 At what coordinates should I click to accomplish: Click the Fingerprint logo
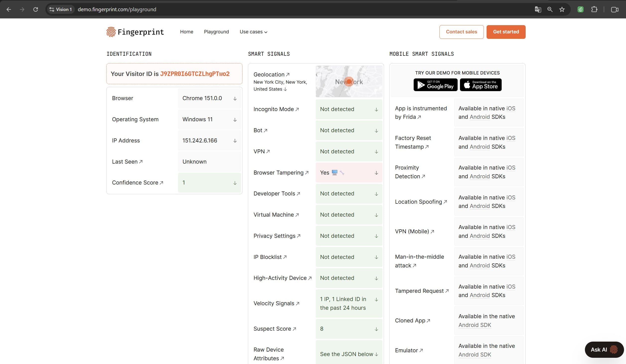(x=135, y=32)
